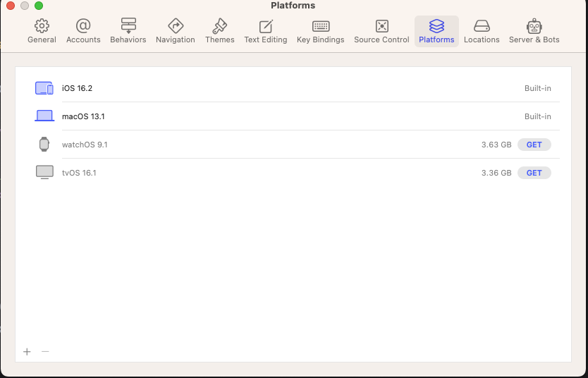
Task: Click the watchOS watch icon
Action: click(x=44, y=144)
